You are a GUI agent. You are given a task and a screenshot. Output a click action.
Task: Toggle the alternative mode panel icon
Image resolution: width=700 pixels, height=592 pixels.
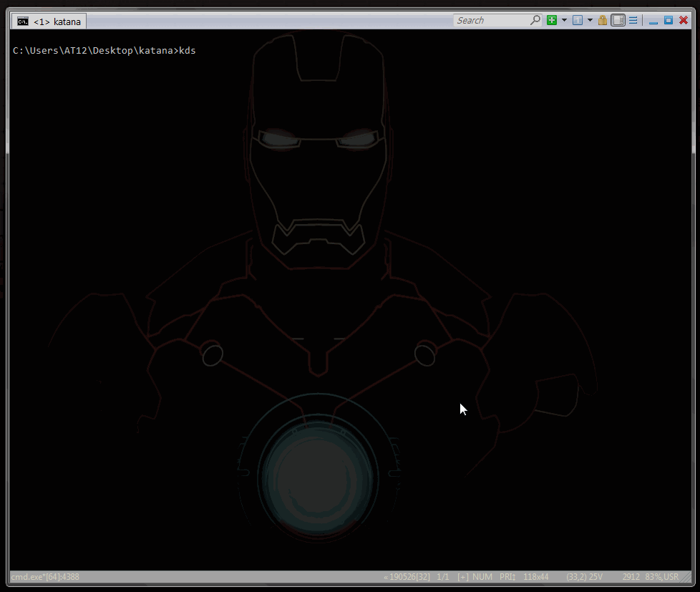click(x=618, y=20)
